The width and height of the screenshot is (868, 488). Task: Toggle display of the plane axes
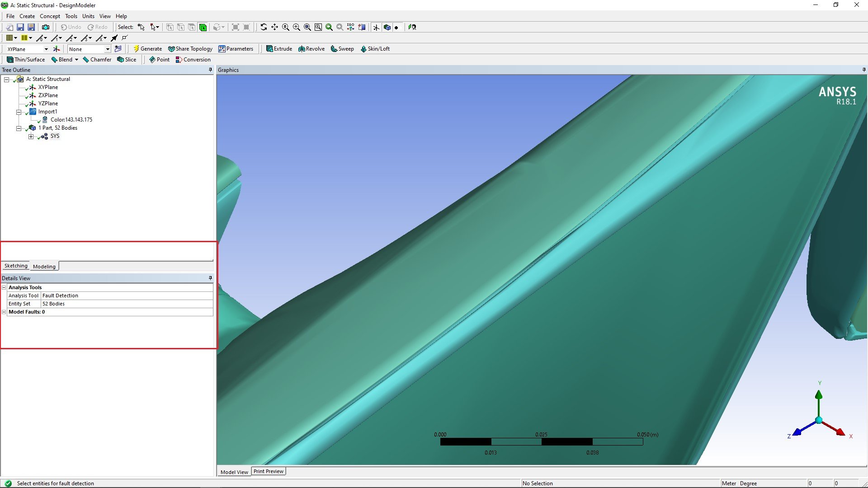click(376, 27)
